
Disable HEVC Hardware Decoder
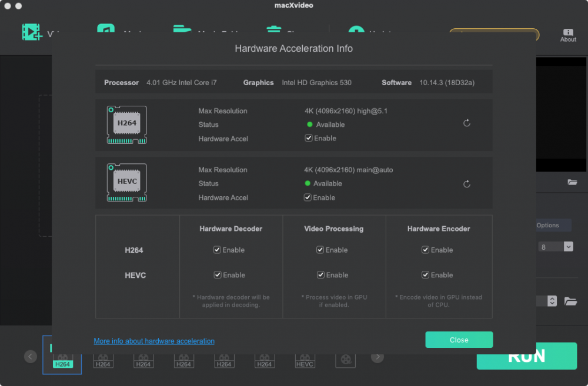pos(217,275)
